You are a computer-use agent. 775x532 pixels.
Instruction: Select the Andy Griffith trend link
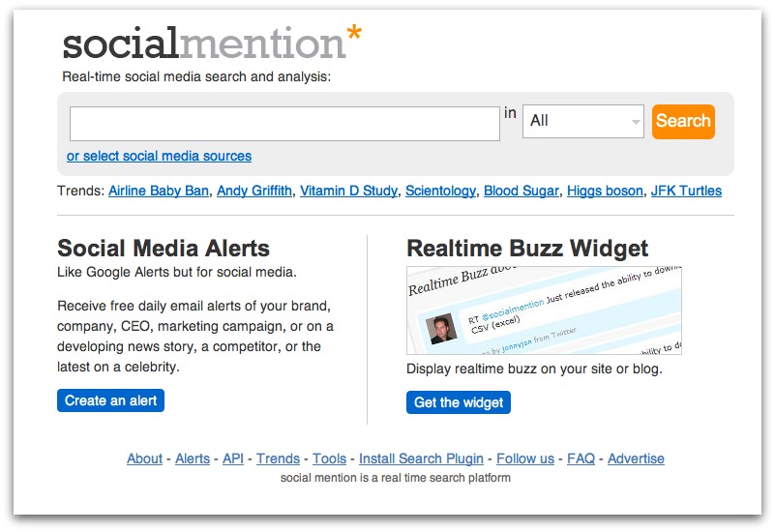pyautogui.click(x=254, y=191)
